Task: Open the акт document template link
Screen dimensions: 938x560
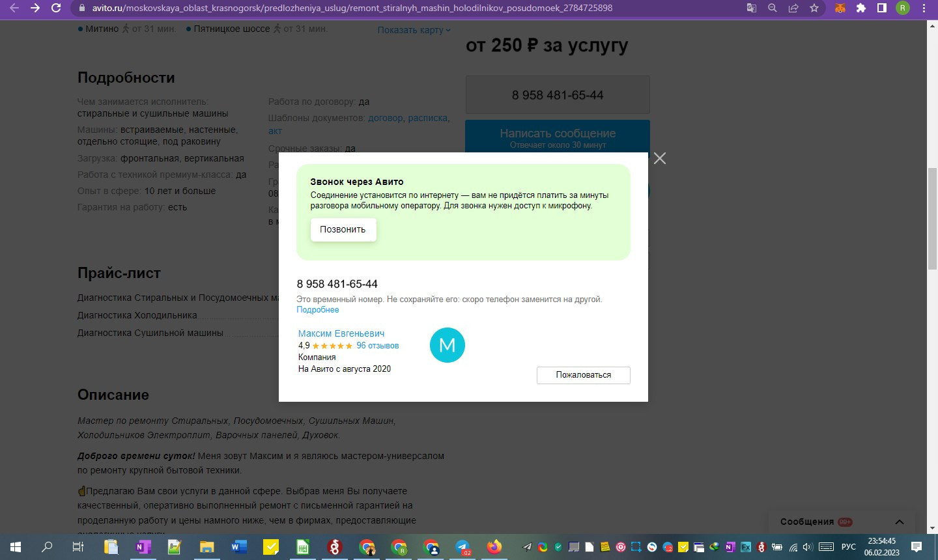Action: pyautogui.click(x=275, y=131)
